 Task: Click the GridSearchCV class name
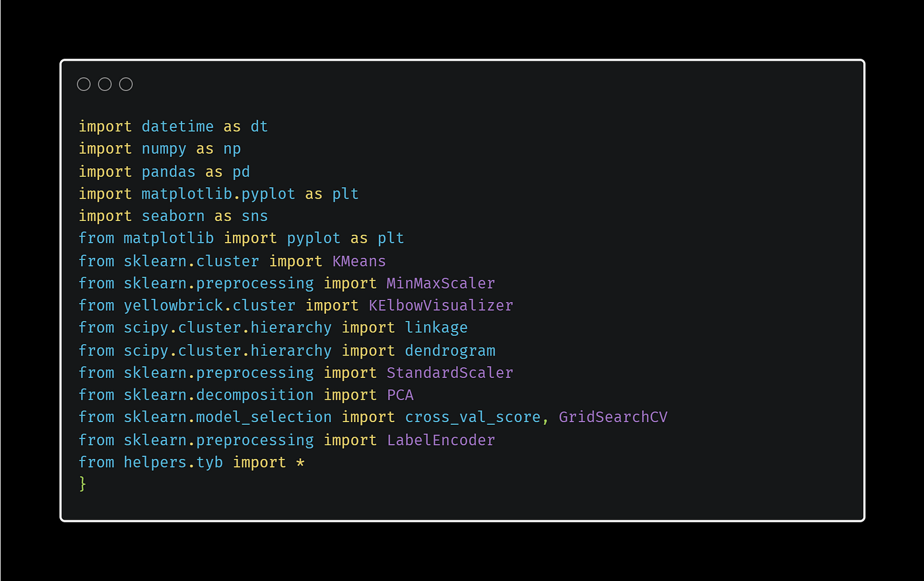pyautogui.click(x=613, y=417)
